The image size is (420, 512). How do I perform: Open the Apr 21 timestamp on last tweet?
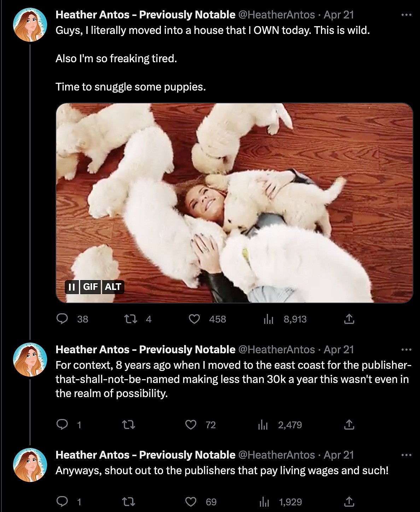coord(339,455)
